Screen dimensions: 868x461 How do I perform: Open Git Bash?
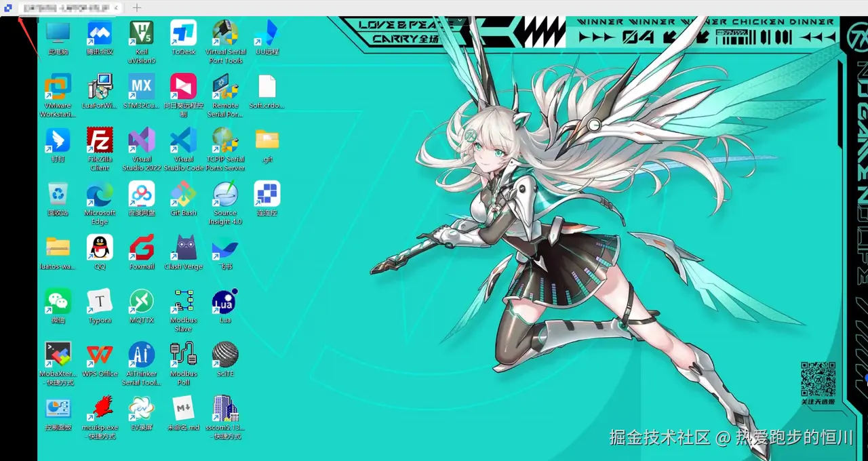[183, 193]
